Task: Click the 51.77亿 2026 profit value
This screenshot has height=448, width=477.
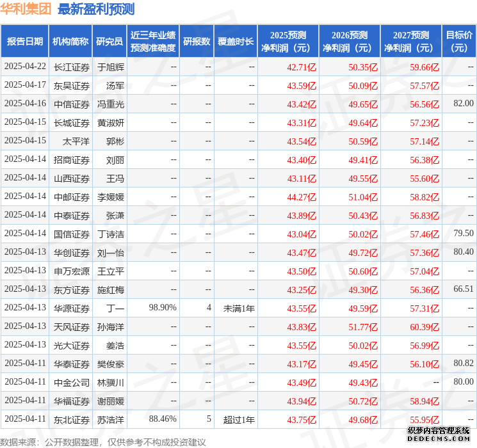Action: [x=363, y=327]
